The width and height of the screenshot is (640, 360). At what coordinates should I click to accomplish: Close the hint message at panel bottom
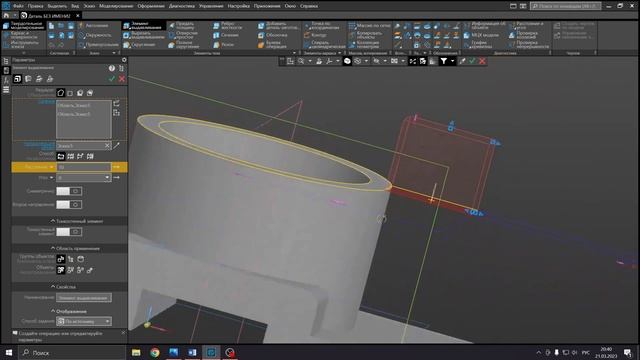point(123,333)
